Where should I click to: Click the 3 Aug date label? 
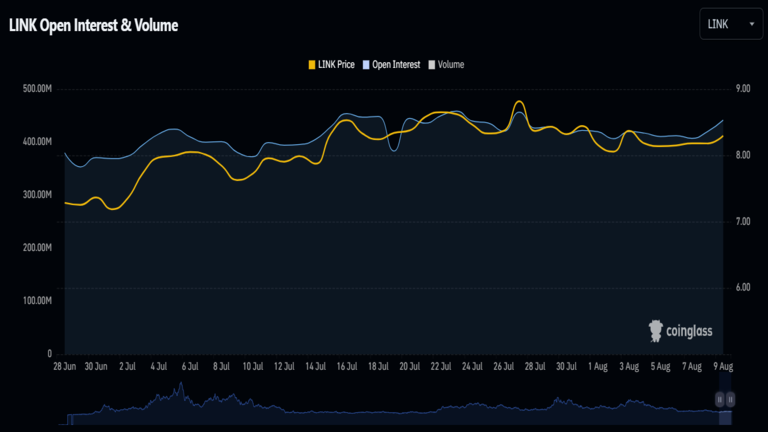pyautogui.click(x=629, y=366)
